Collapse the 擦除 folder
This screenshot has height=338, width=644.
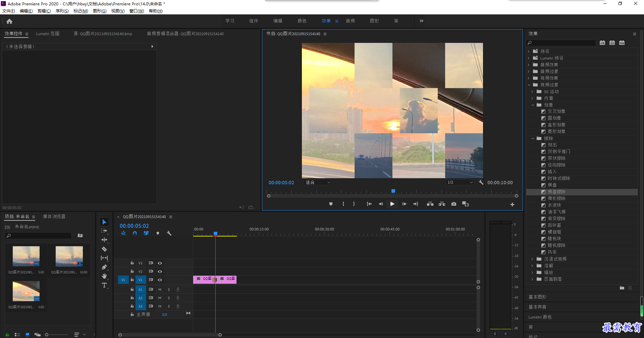point(533,138)
